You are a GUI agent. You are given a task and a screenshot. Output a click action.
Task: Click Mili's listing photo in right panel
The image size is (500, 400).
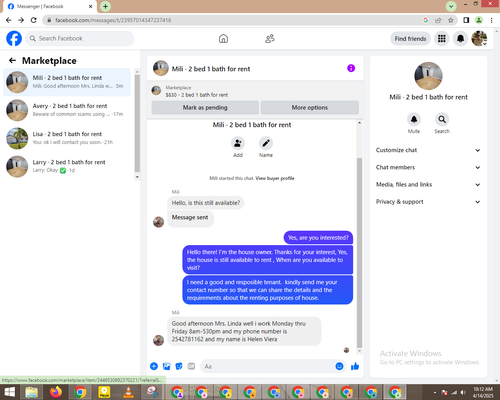click(x=428, y=76)
